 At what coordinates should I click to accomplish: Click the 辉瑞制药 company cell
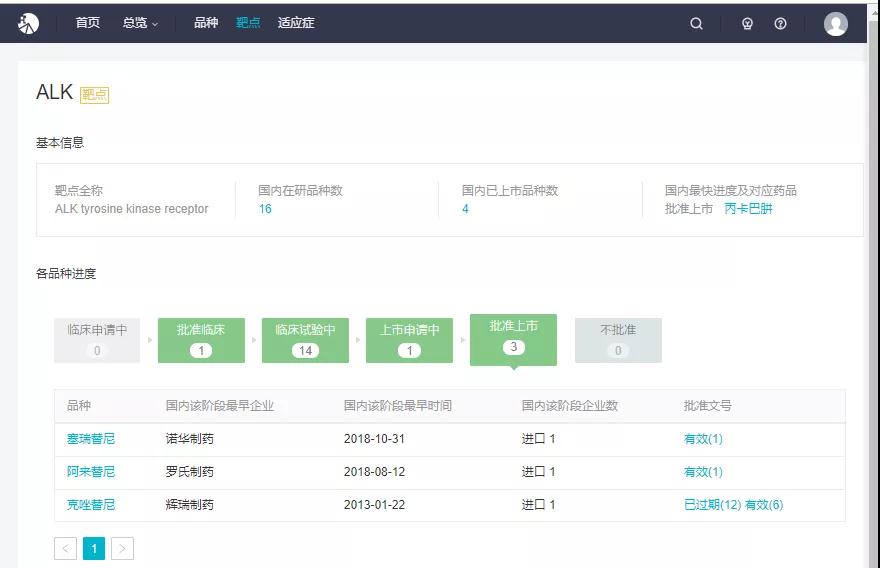click(x=190, y=505)
